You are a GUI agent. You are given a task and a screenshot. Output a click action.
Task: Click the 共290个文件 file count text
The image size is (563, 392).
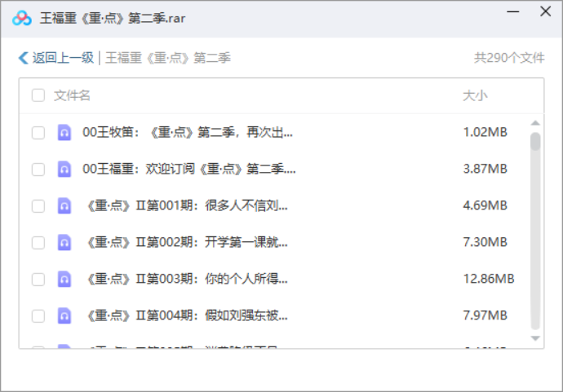coord(509,58)
